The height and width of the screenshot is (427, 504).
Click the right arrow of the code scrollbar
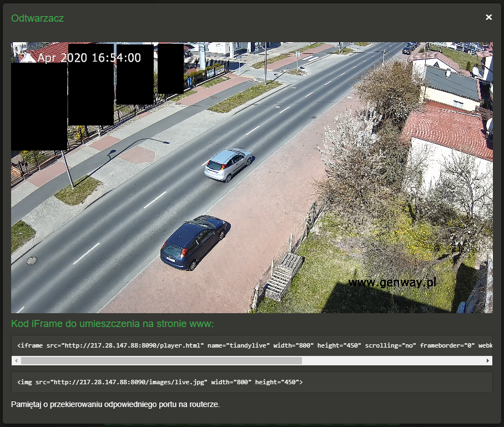click(x=488, y=360)
